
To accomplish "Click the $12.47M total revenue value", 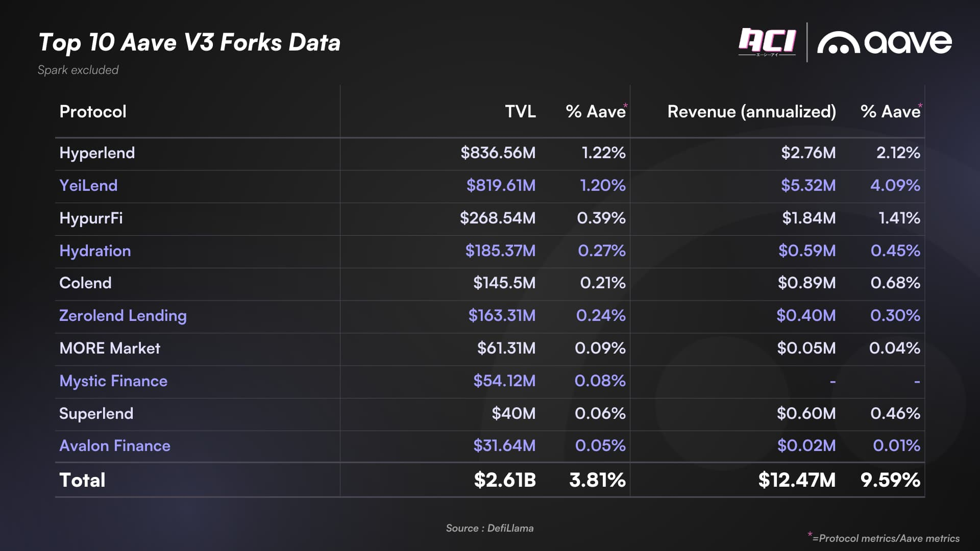I will coord(797,480).
